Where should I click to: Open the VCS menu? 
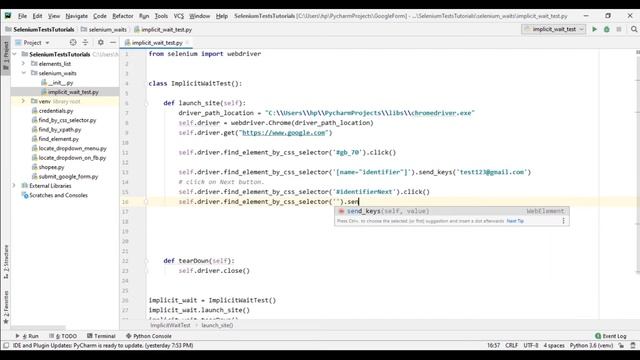coord(179,16)
